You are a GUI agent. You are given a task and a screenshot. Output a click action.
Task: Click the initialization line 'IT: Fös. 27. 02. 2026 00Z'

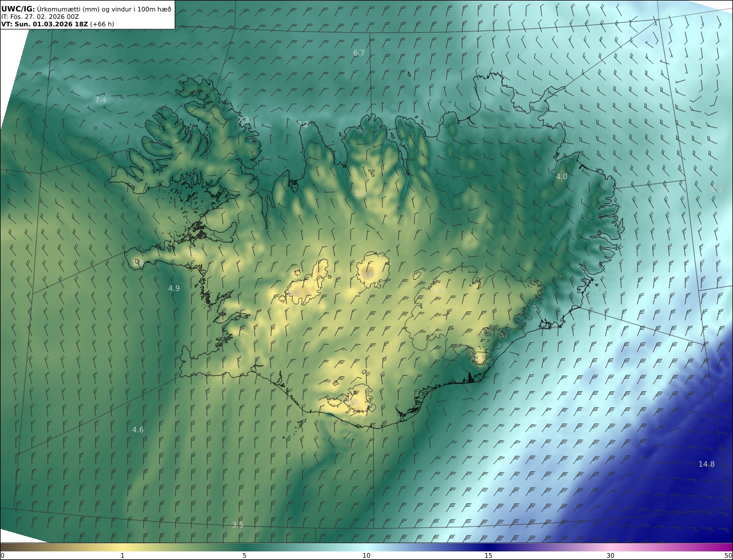tap(40, 17)
